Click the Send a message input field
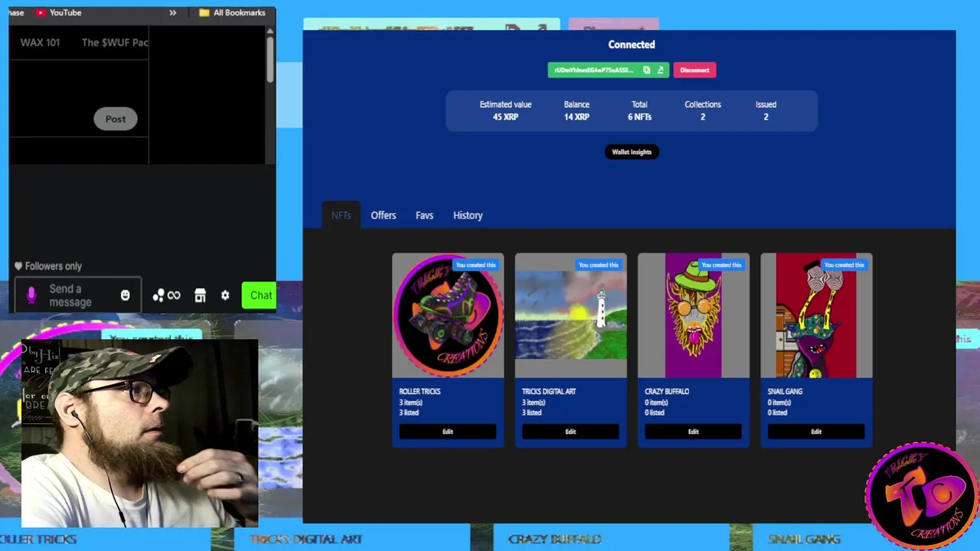 point(78,295)
